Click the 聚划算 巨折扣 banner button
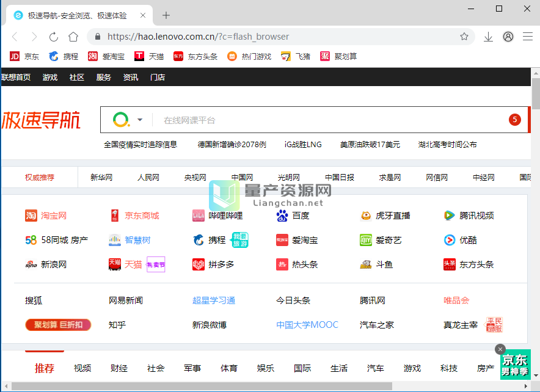Image resolution: width=540 pixels, height=392 pixels. coord(58,325)
